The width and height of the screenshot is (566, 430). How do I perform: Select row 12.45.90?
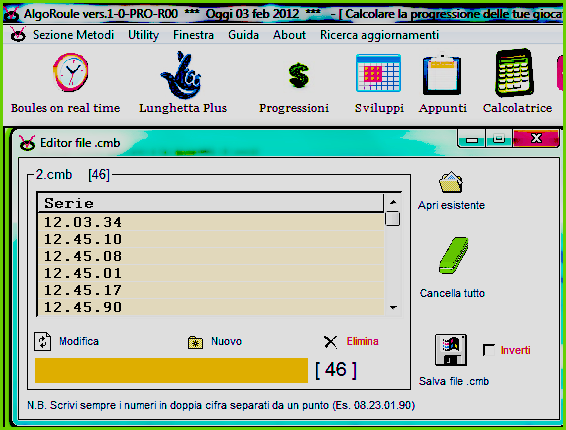[x=211, y=307]
